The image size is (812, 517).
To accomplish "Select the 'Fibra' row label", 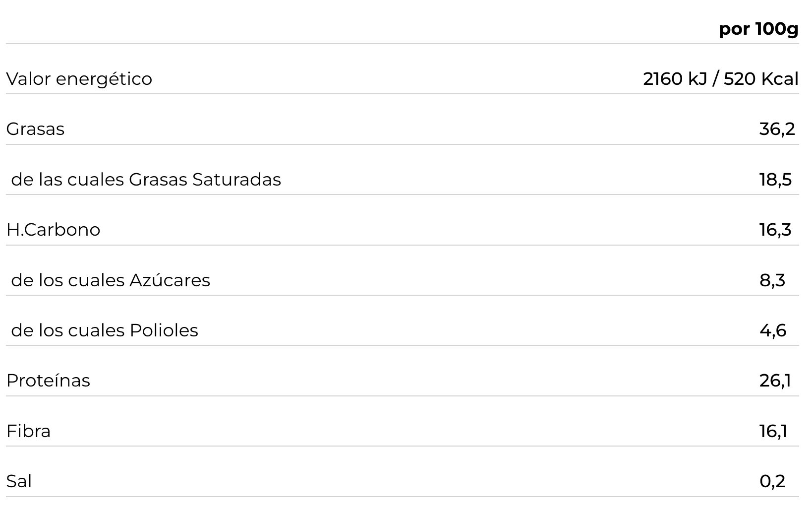I will (28, 431).
